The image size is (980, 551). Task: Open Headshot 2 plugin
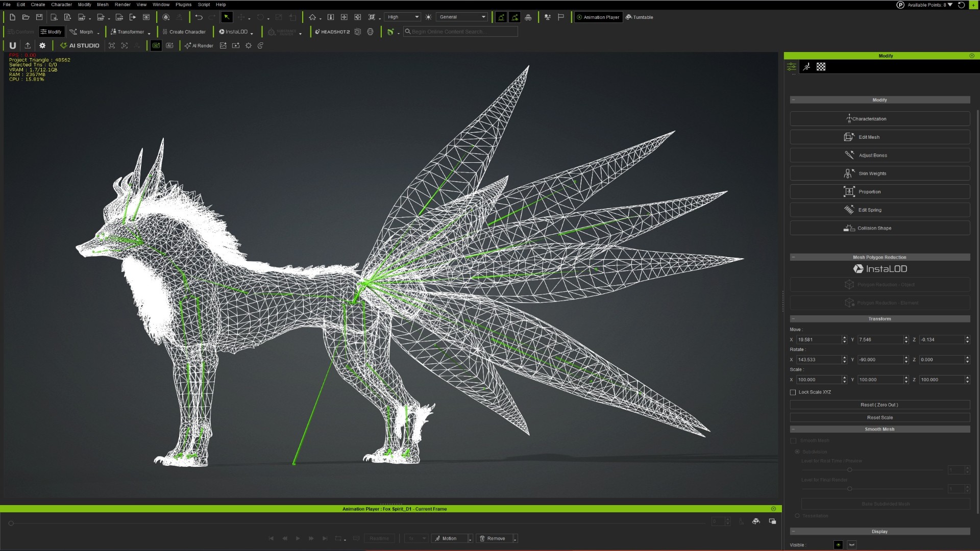pyautogui.click(x=332, y=32)
